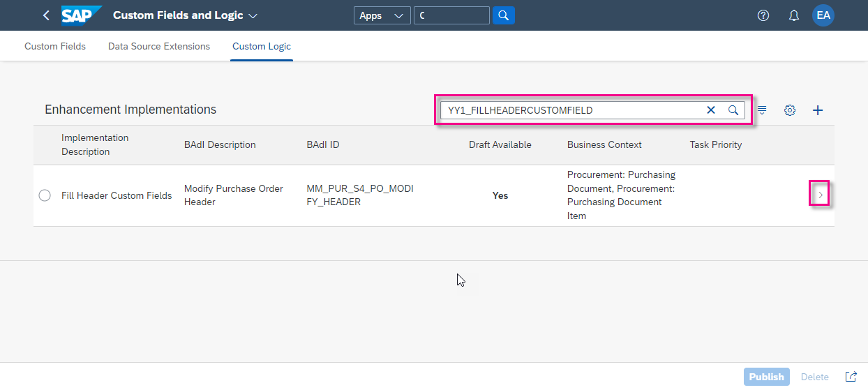
Task: Focus the shell header search input
Action: pyautogui.click(x=451, y=15)
